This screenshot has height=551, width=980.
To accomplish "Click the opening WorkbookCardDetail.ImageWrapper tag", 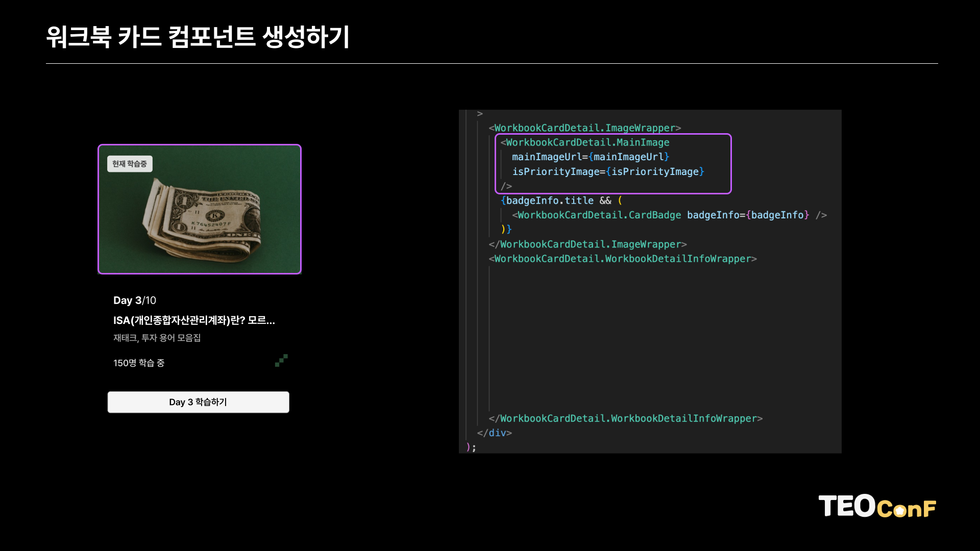I will (x=584, y=128).
